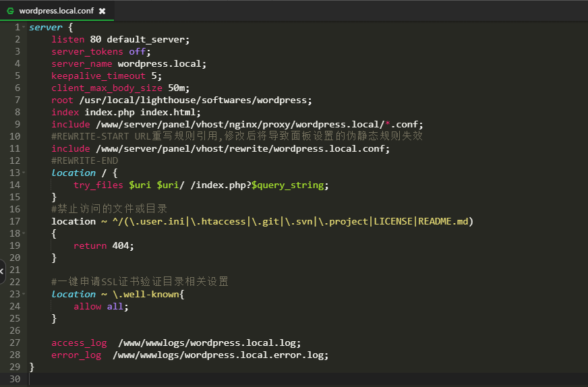The width and height of the screenshot is (588, 387).
Task: Click 'keepalive_timeout' directive
Action: [98, 76]
